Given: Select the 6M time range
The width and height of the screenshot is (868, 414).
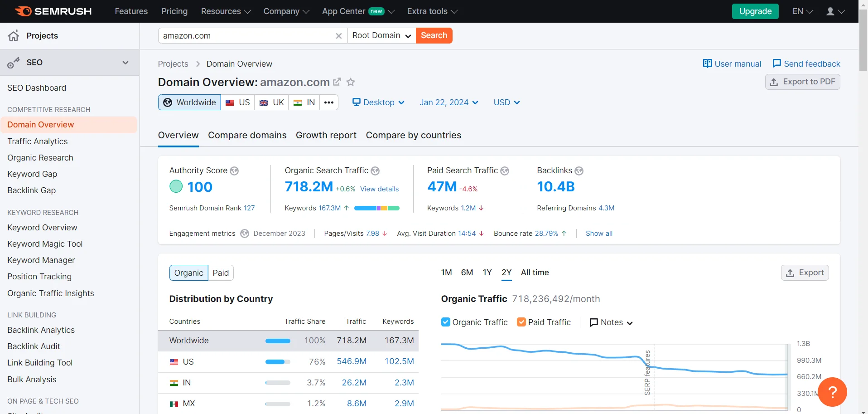Looking at the screenshot, I should click(467, 273).
